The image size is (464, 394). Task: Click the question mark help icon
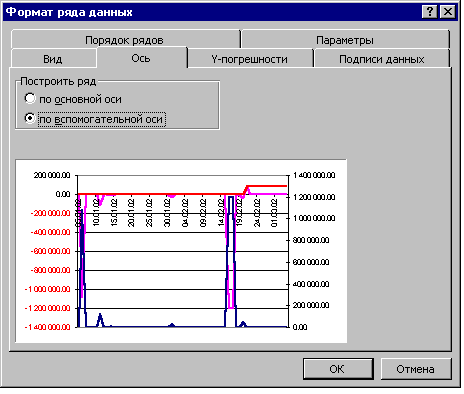click(430, 12)
